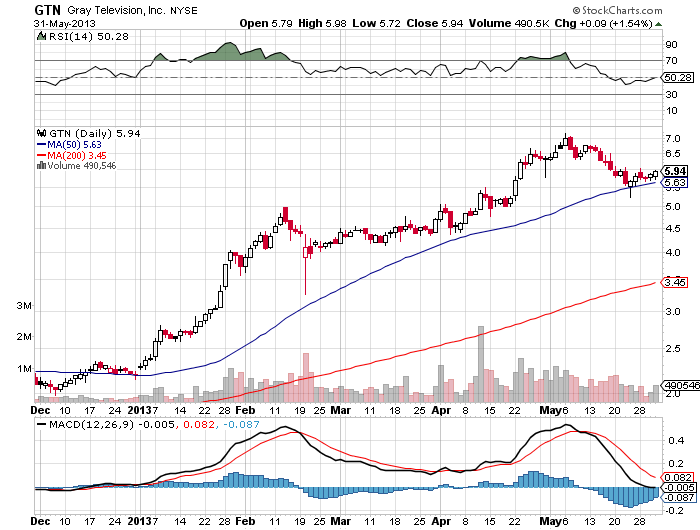Click the RSI axis label 70
This screenshot has height=530, width=700.
[x=671, y=61]
